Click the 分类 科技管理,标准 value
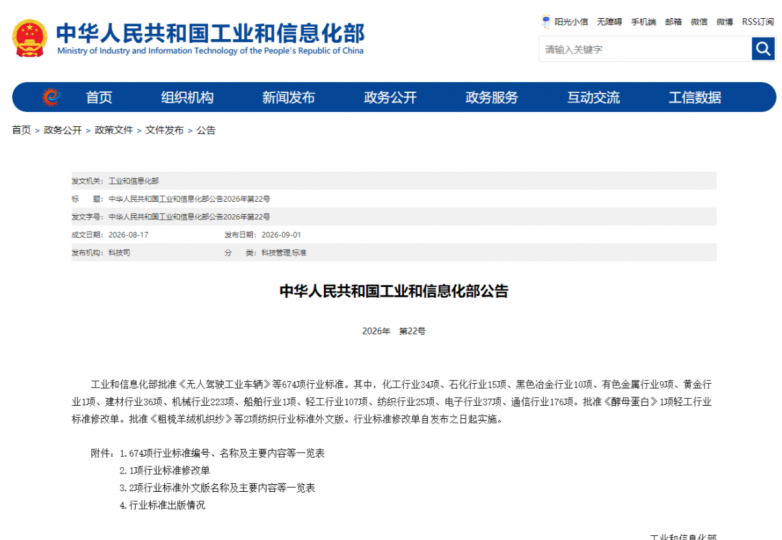This screenshot has height=540, width=782. pos(284,253)
